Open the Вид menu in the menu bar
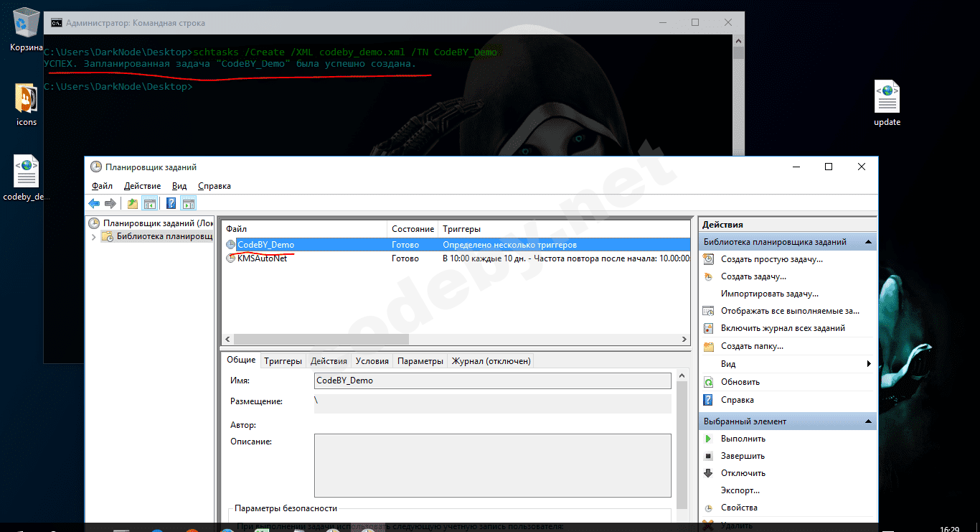The width and height of the screenshot is (980, 532). coord(179,186)
